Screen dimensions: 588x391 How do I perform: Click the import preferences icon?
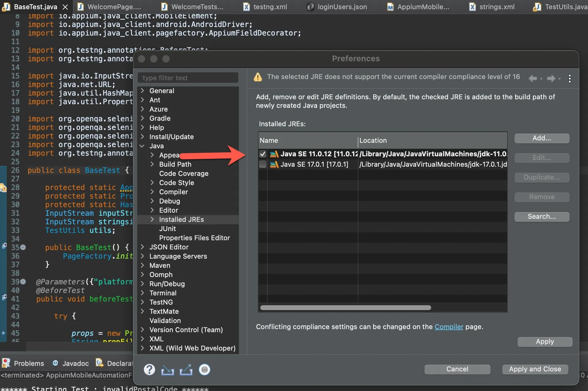(x=168, y=370)
